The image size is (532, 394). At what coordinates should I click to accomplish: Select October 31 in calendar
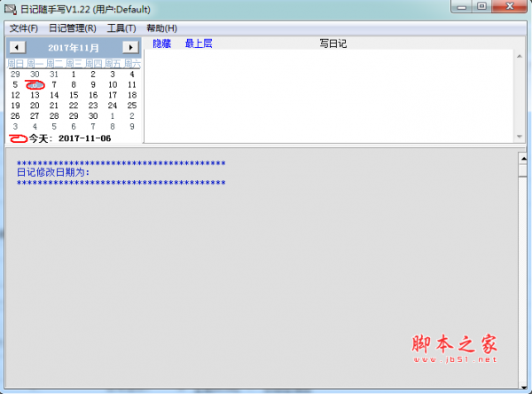(x=54, y=74)
